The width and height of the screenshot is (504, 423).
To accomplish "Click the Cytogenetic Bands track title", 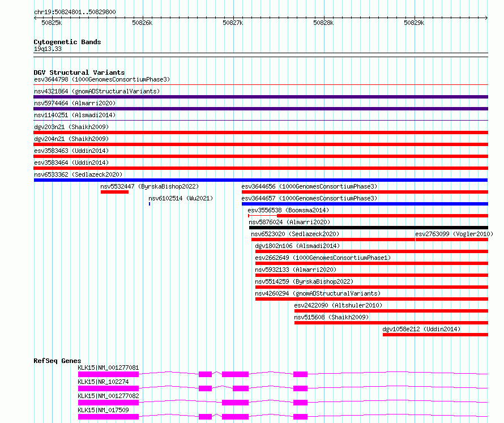I will point(67,42).
